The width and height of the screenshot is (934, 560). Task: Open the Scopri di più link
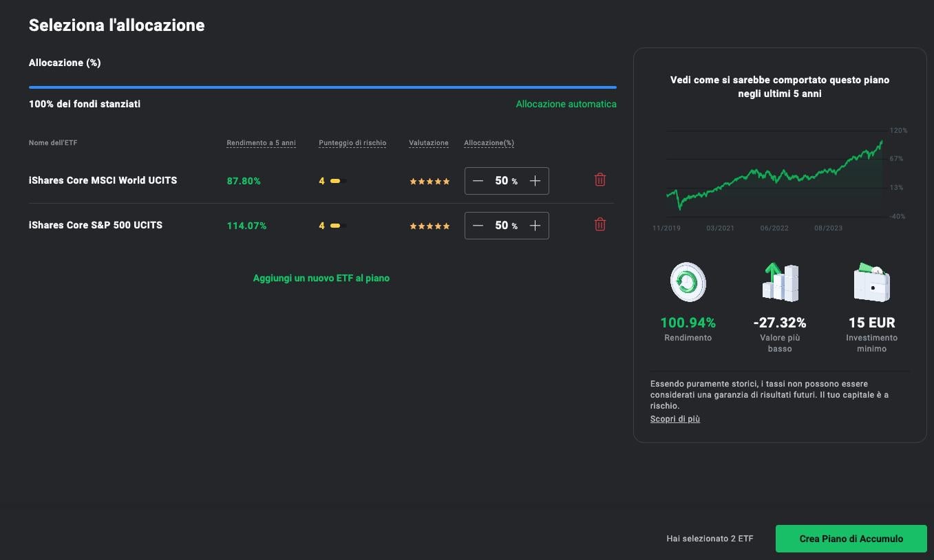tap(675, 419)
